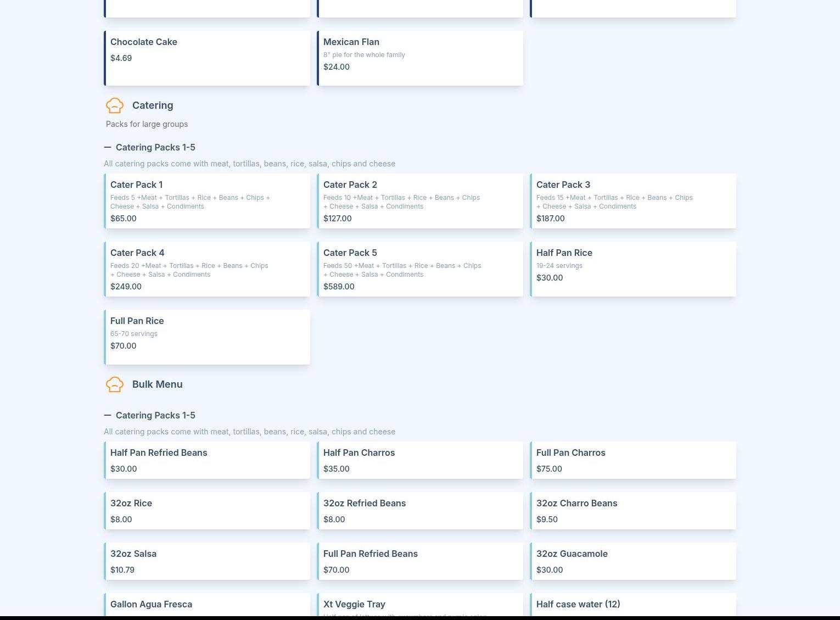The width and height of the screenshot is (840, 620).
Task: Select Cater Pack 5 feeding 50
Action: pyautogui.click(x=420, y=269)
